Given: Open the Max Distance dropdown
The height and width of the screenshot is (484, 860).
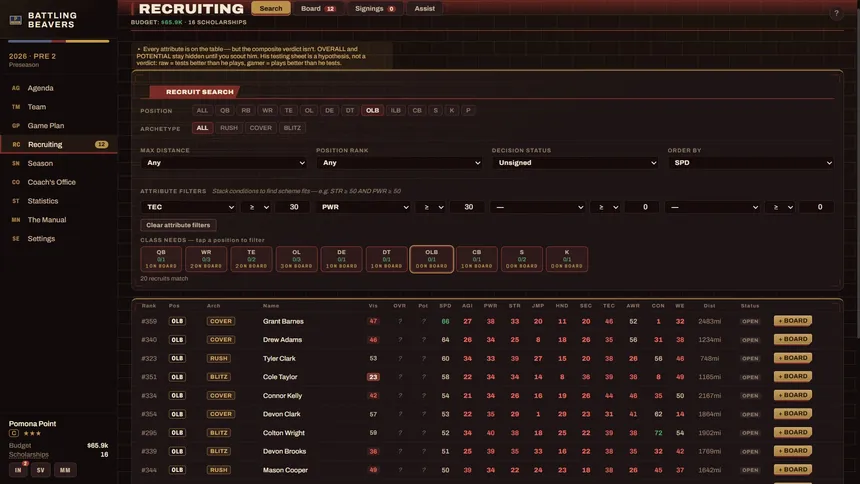Looking at the screenshot, I should (x=224, y=163).
